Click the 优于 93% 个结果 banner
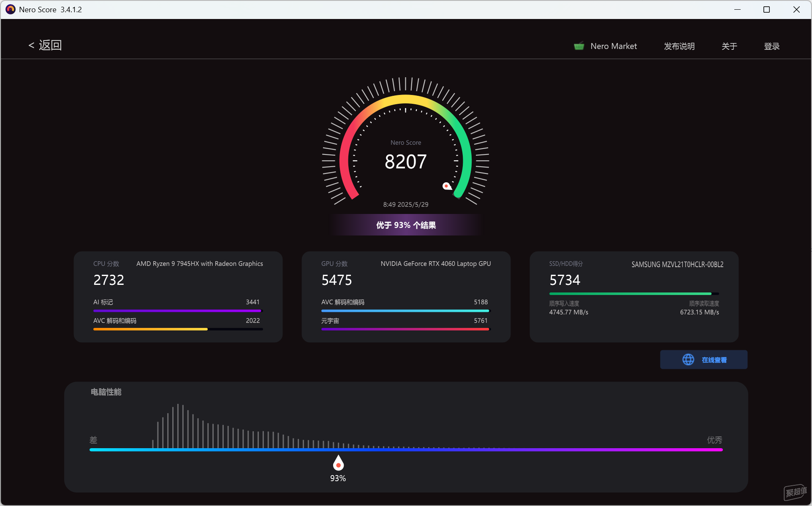The width and height of the screenshot is (812, 506). 406,225
